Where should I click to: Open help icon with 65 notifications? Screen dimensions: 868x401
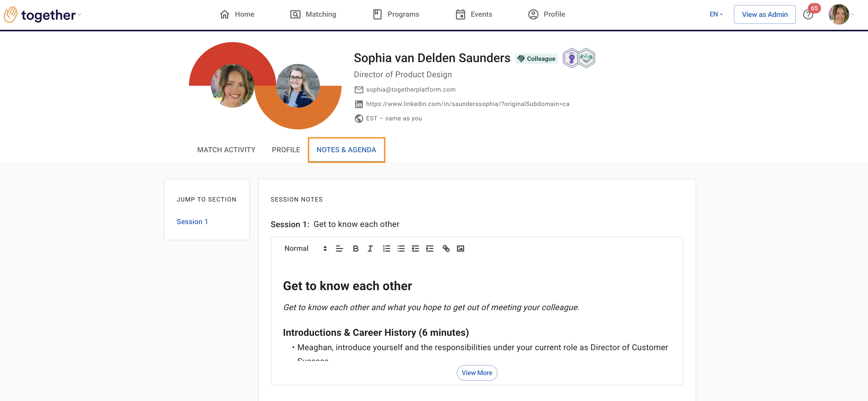point(808,14)
